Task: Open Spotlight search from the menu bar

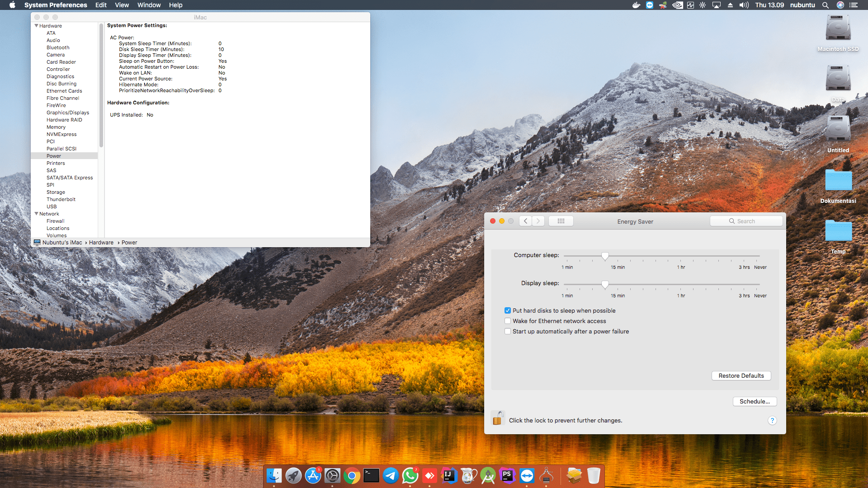Action: 826,5
